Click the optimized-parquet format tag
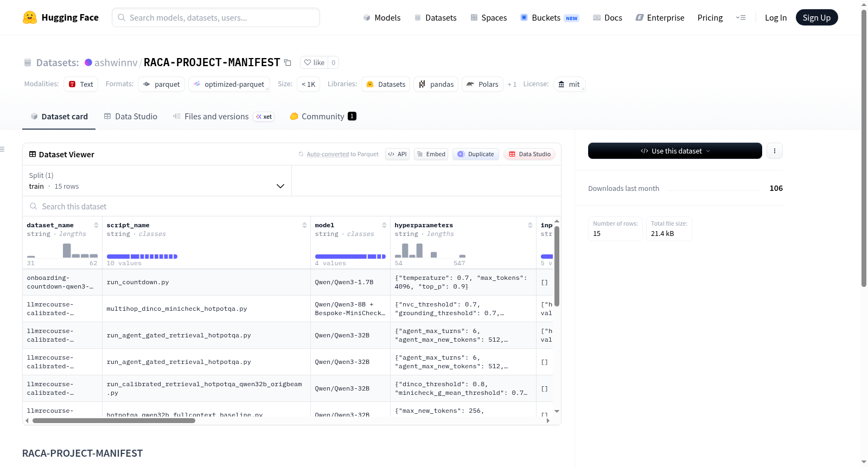Image resolution: width=868 pixels, height=467 pixels. (x=229, y=84)
